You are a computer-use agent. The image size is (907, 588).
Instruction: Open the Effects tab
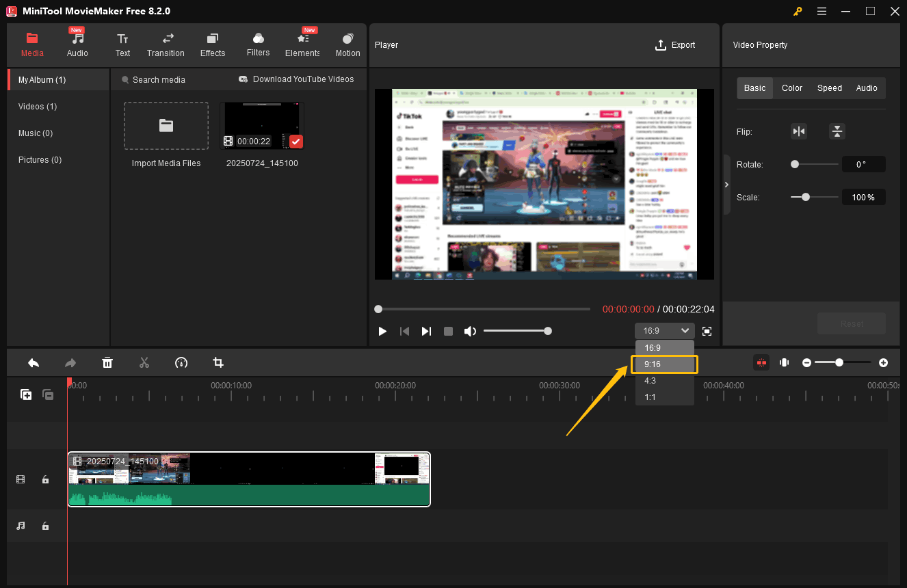213,44
